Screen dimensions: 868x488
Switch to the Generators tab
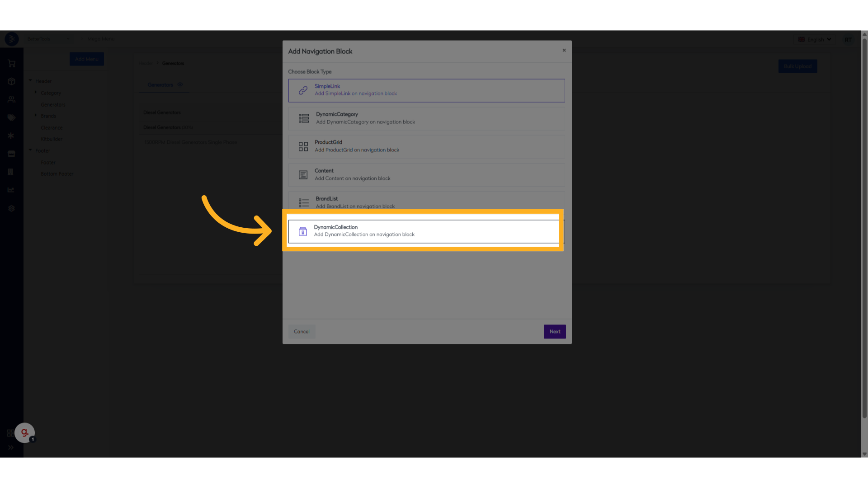click(x=160, y=84)
